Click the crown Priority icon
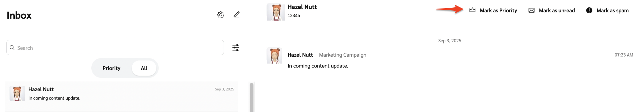The height and width of the screenshot is (112, 644). (472, 10)
